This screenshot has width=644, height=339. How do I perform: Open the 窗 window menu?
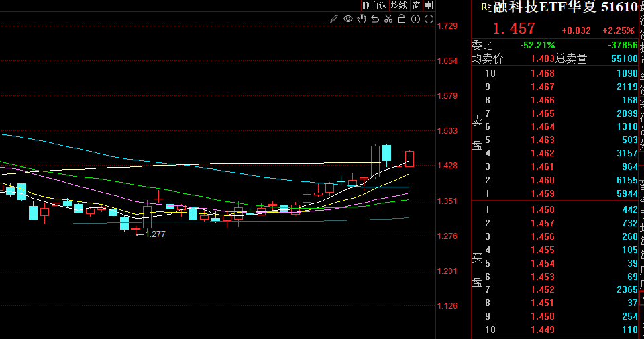click(x=416, y=5)
